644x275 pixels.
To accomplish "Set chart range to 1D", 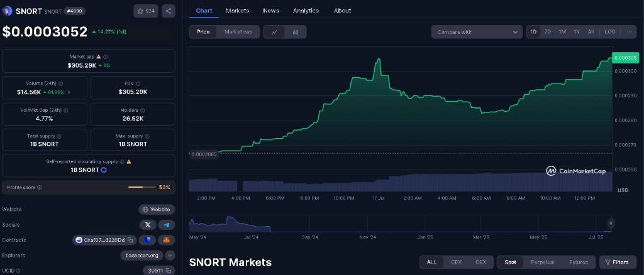I will pyautogui.click(x=533, y=32).
